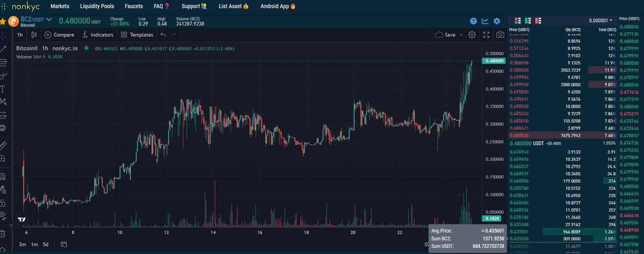Select the brush drawing tool
The height and width of the screenshot is (254, 644).
[3, 76]
